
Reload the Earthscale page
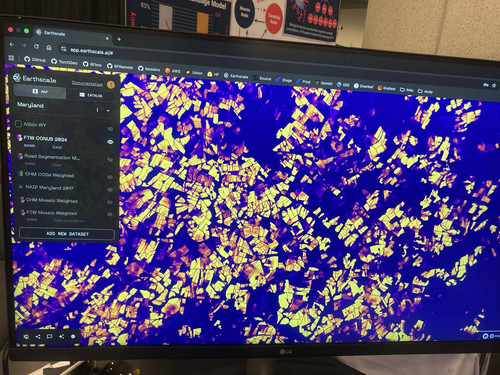(x=36, y=46)
